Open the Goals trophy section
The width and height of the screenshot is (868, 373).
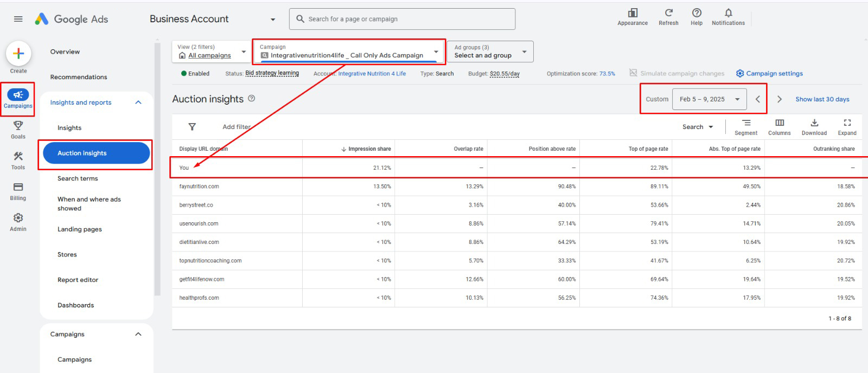point(18,130)
